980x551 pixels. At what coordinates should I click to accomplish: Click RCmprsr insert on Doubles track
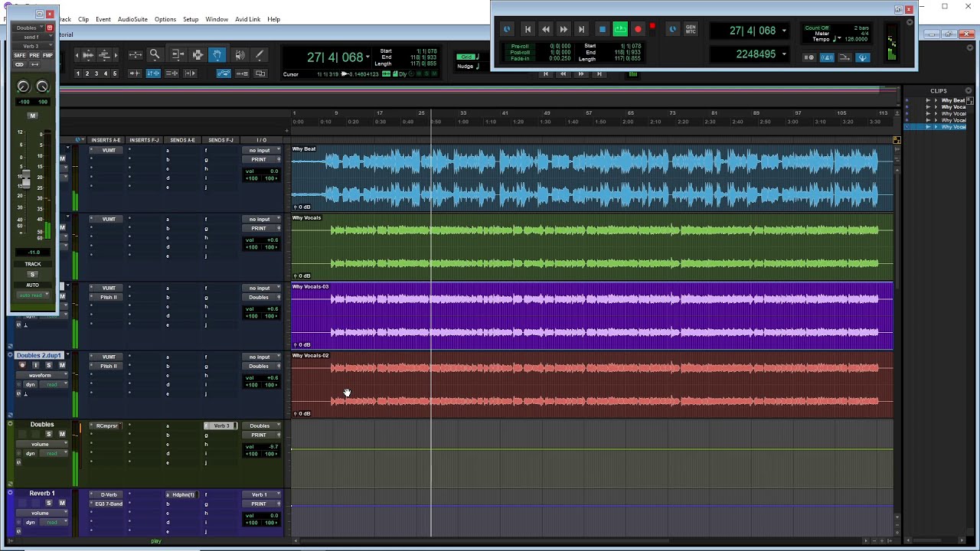click(107, 425)
